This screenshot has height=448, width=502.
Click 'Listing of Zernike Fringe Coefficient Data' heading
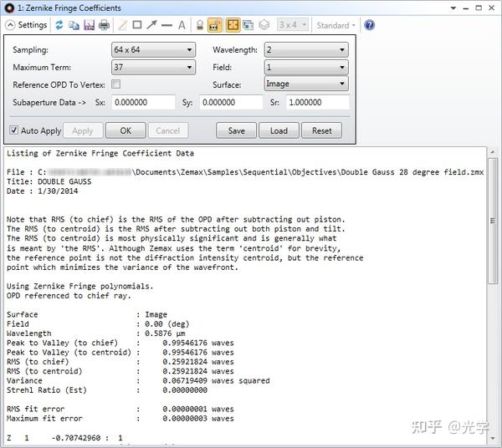(100, 154)
